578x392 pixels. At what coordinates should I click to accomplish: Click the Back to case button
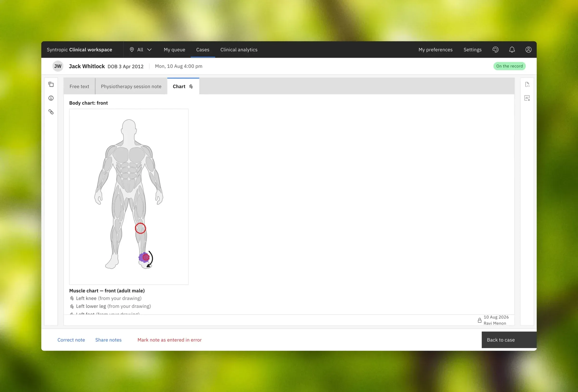(509, 340)
